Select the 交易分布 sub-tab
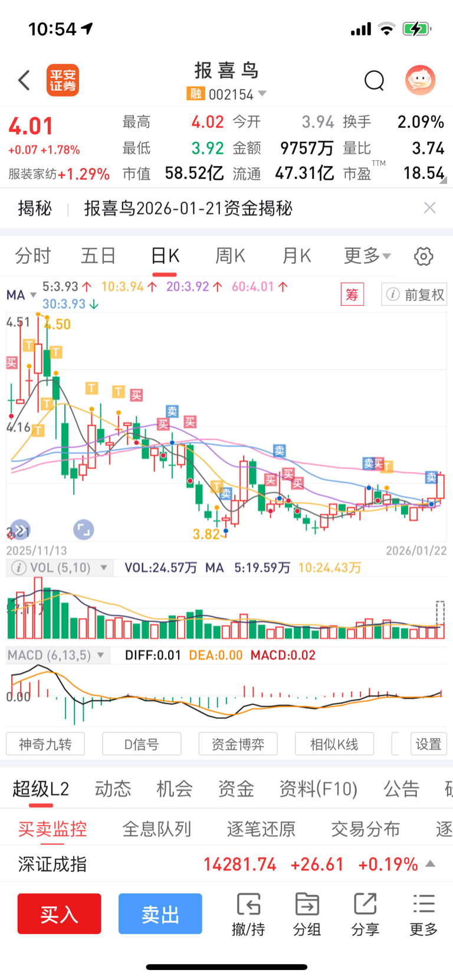Viewport: 453px width, 980px height. 366,829
